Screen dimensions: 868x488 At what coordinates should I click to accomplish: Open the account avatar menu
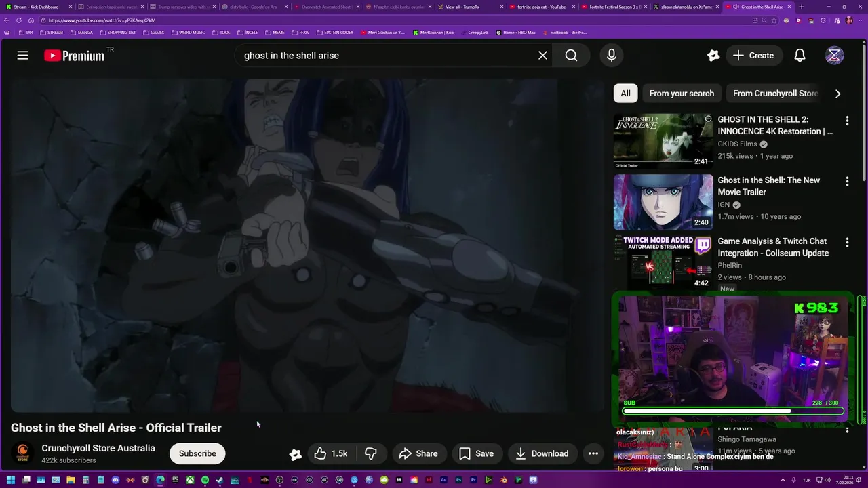point(835,56)
